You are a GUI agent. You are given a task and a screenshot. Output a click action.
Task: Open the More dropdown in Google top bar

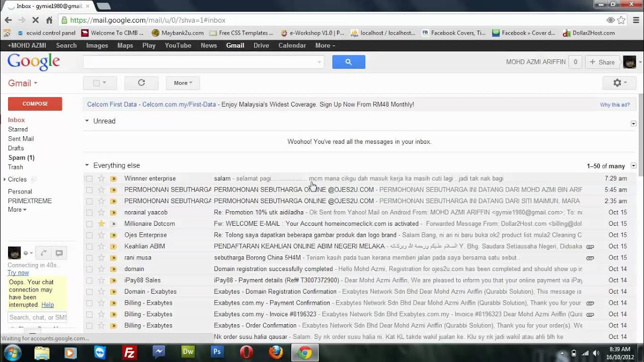pyautogui.click(x=325, y=45)
